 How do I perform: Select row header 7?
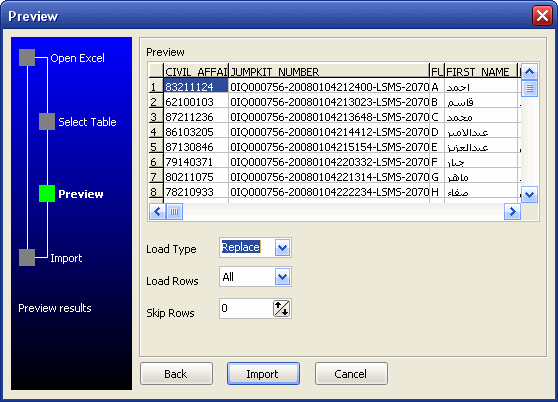point(156,176)
